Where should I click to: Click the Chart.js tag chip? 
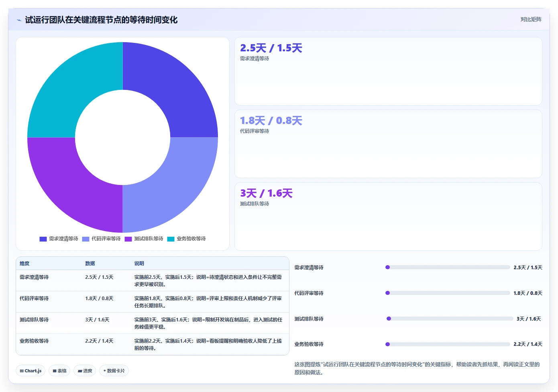(31, 371)
